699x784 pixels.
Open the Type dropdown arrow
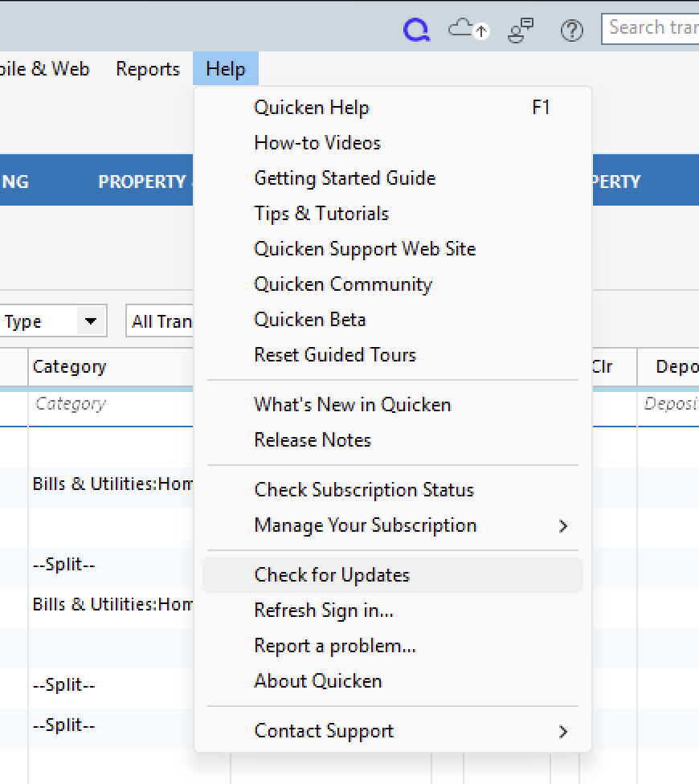[x=91, y=321]
